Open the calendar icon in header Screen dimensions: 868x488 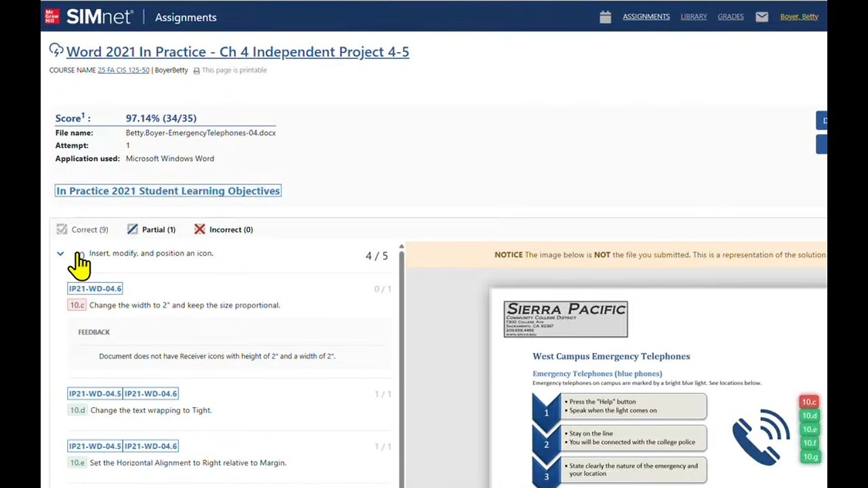click(606, 17)
